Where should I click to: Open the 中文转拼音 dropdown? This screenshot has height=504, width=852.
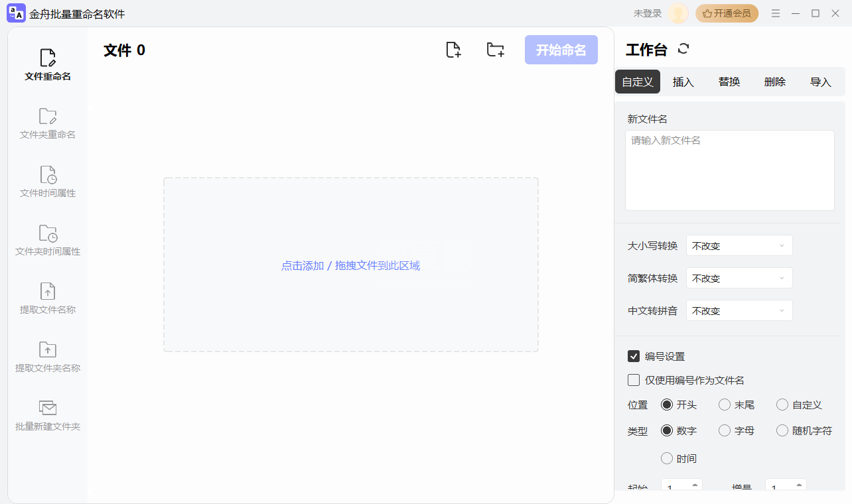click(739, 310)
